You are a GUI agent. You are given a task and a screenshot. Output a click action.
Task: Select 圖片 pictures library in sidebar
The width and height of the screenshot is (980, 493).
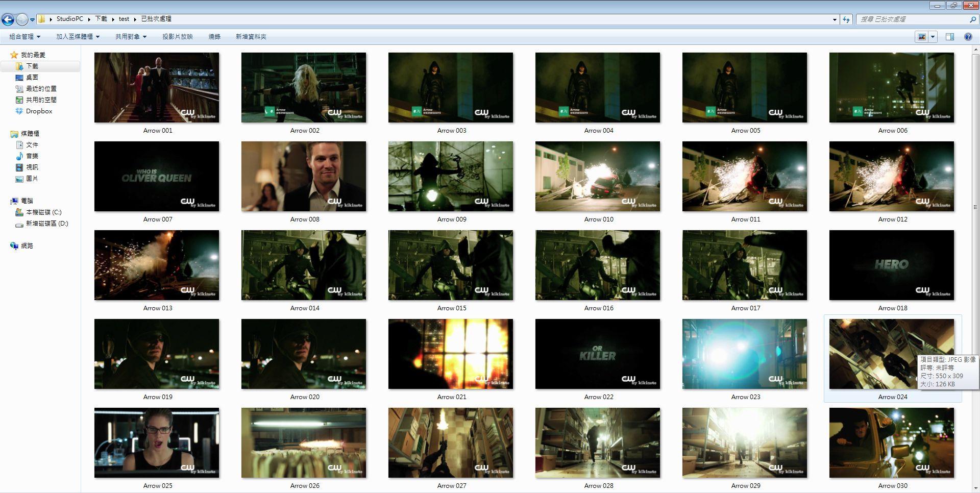(x=32, y=179)
